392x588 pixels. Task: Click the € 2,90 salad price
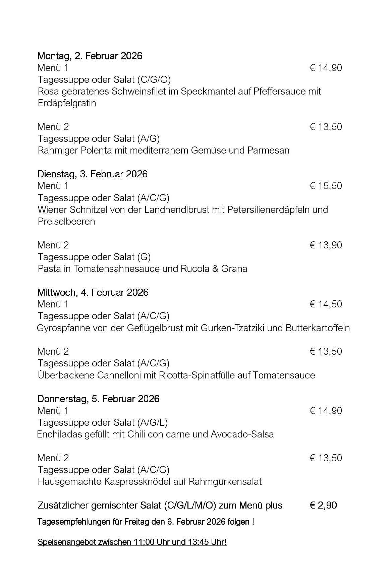click(x=323, y=505)
